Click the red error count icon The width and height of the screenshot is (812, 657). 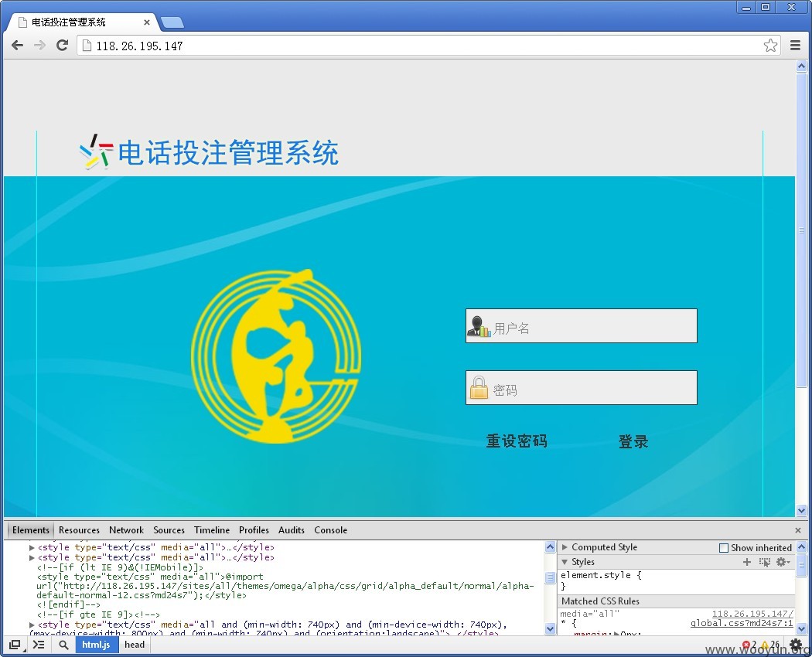click(x=745, y=645)
